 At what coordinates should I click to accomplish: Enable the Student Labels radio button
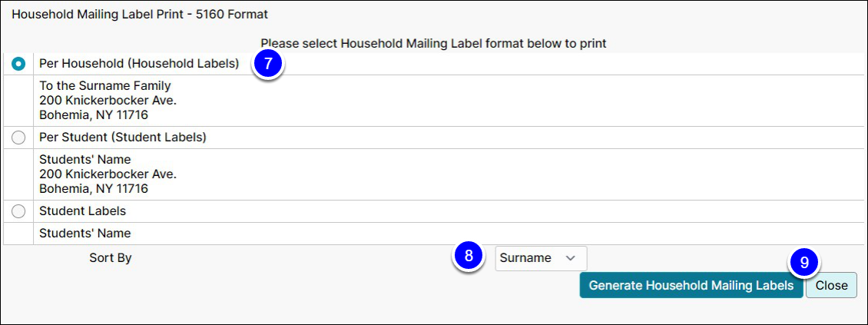pyautogui.click(x=18, y=211)
